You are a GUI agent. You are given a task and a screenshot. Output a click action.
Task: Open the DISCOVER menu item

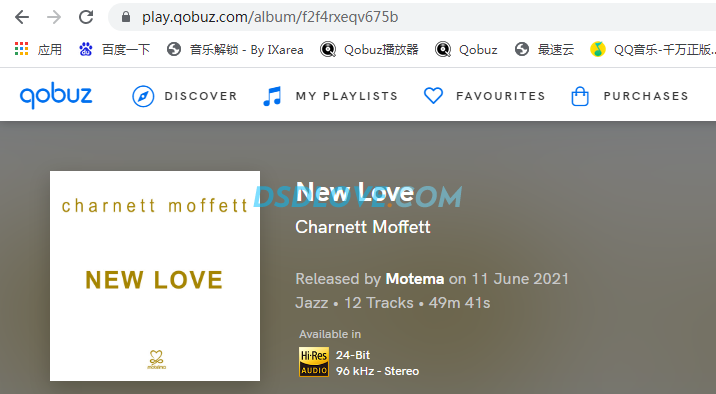tap(201, 96)
